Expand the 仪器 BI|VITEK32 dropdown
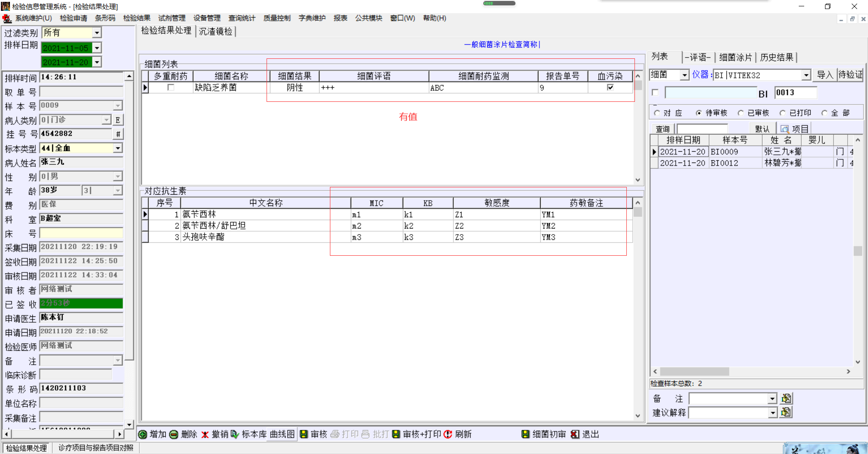 806,75
